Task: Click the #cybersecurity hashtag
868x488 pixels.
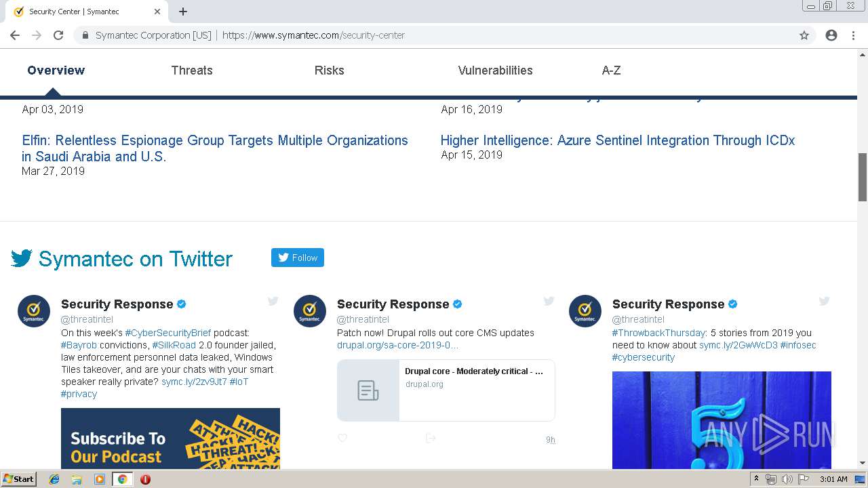Action: pyautogui.click(x=644, y=357)
